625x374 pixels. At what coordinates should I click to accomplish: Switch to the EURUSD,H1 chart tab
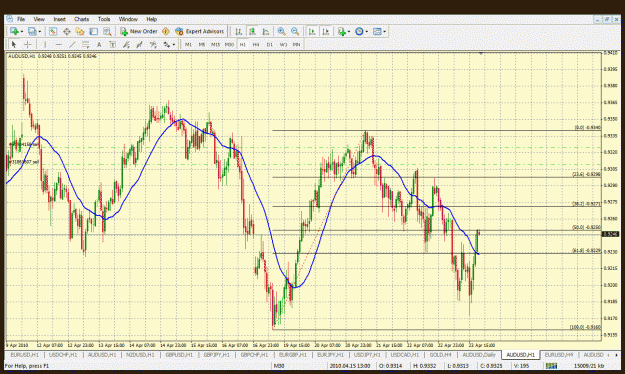coord(24,354)
